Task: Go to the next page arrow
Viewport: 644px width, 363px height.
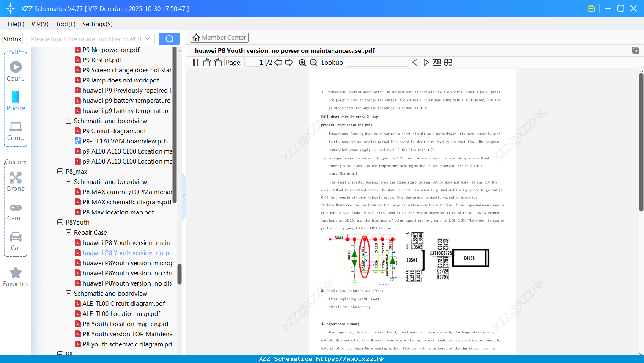Action: pyautogui.click(x=289, y=63)
